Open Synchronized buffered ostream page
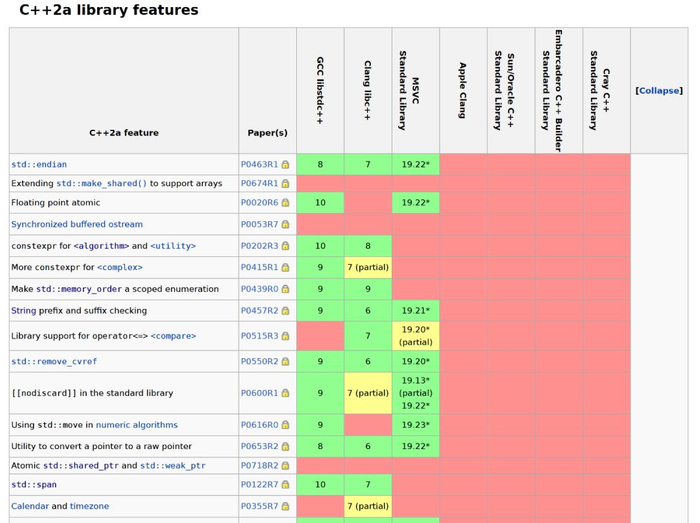 coord(77,225)
